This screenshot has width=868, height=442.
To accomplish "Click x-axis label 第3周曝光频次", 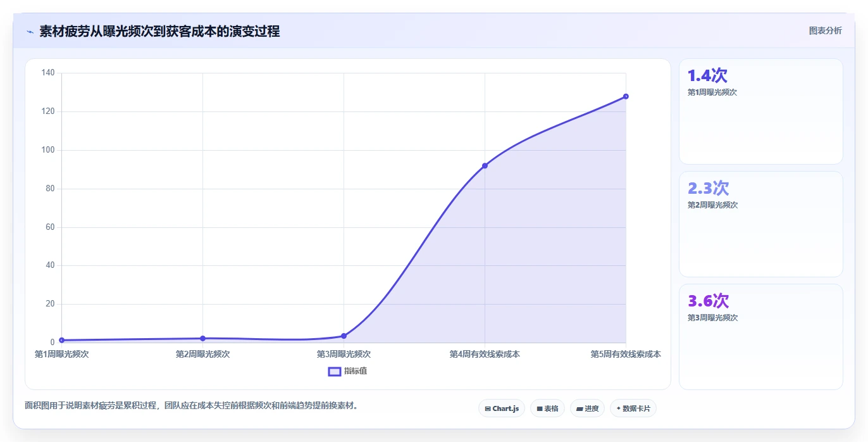I will (x=344, y=354).
